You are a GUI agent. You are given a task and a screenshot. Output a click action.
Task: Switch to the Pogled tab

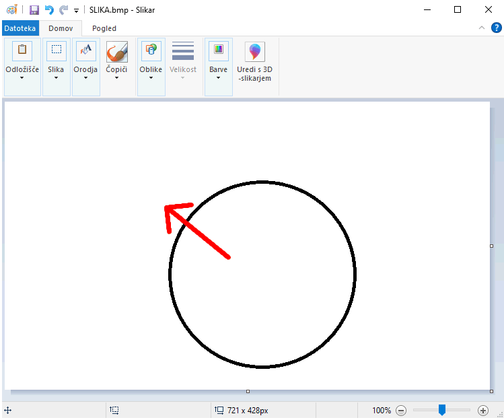click(x=104, y=28)
